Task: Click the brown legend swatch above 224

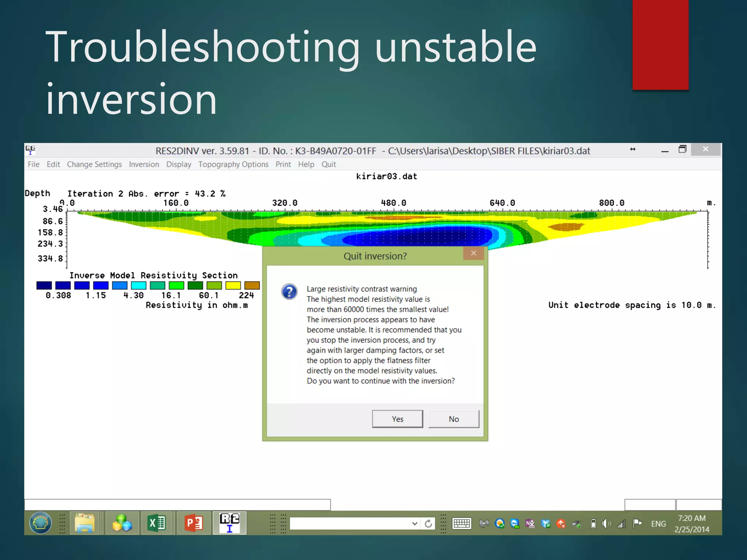Action: pos(252,285)
